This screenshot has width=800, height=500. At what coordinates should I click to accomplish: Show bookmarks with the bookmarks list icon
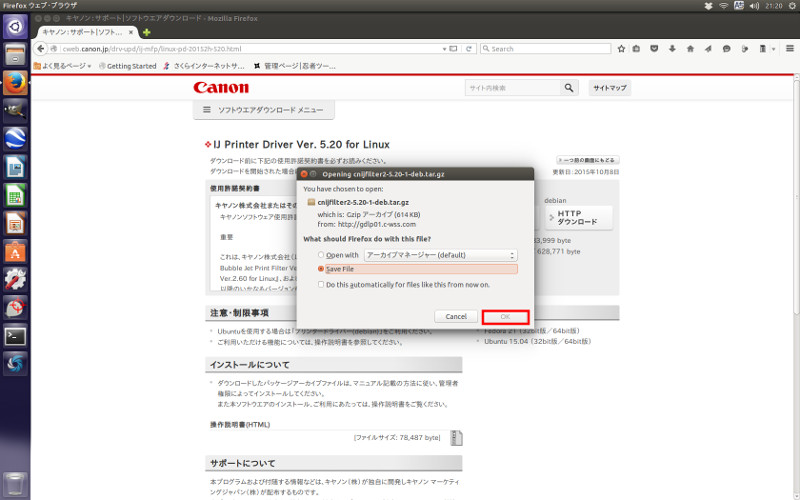636,48
